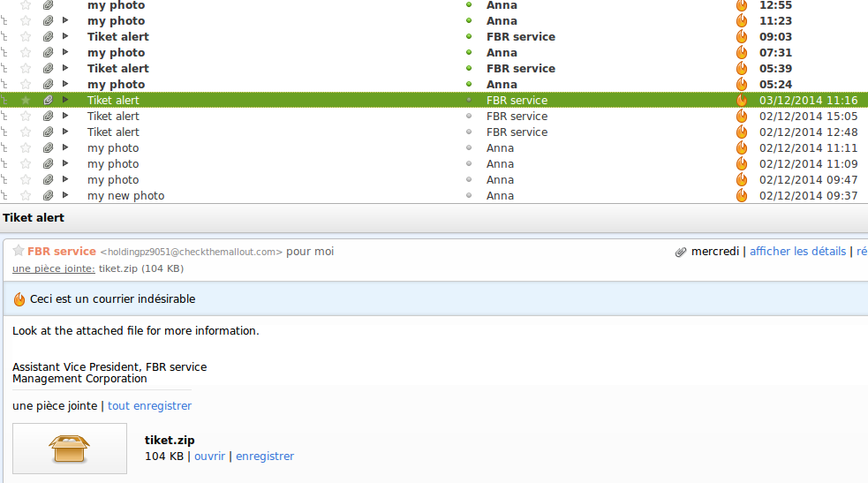Click junk flame icon for the 05:24 message
The height and width of the screenshot is (483, 868).
[742, 85]
